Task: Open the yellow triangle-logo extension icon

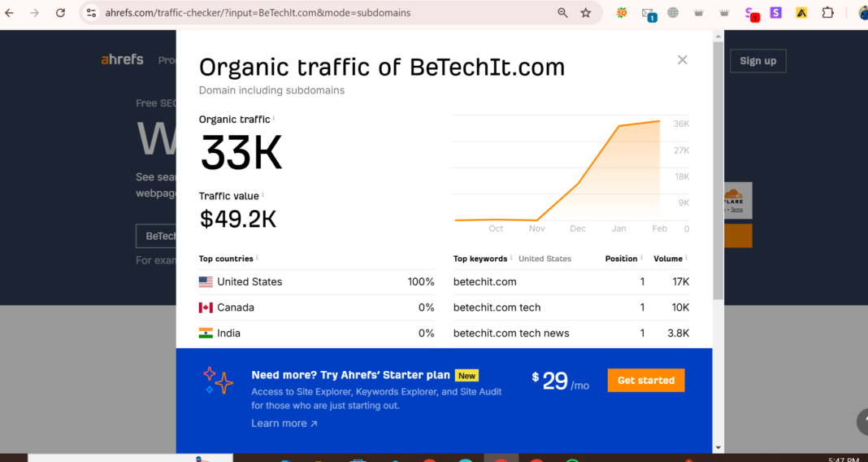Action: coord(801,12)
